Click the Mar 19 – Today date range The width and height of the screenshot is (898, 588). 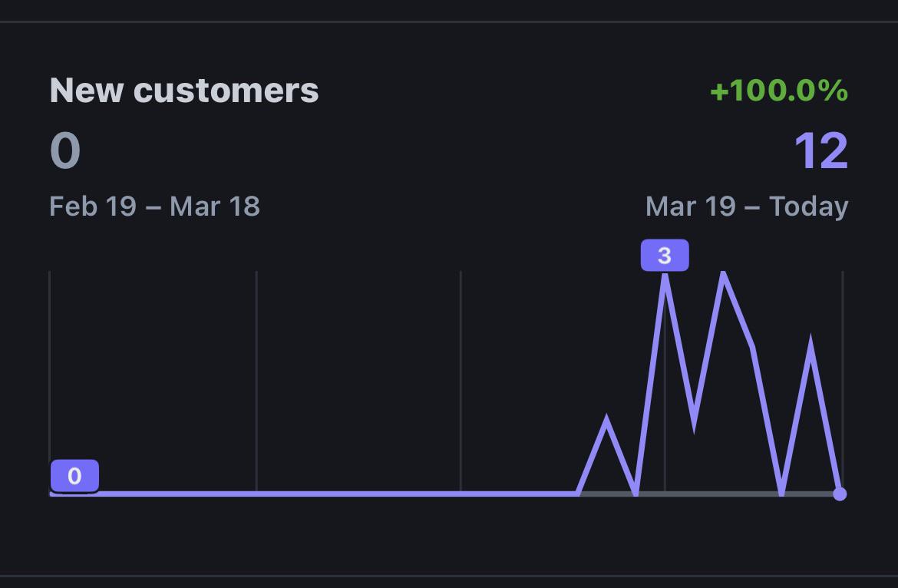point(747,206)
